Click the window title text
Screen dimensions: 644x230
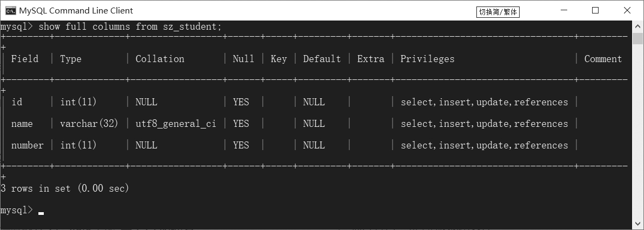76,11
